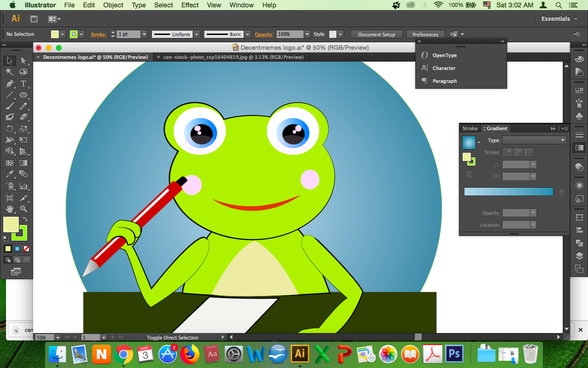Screen dimensions: 588x368
Task: Select the Lasso tool
Action: point(23,72)
